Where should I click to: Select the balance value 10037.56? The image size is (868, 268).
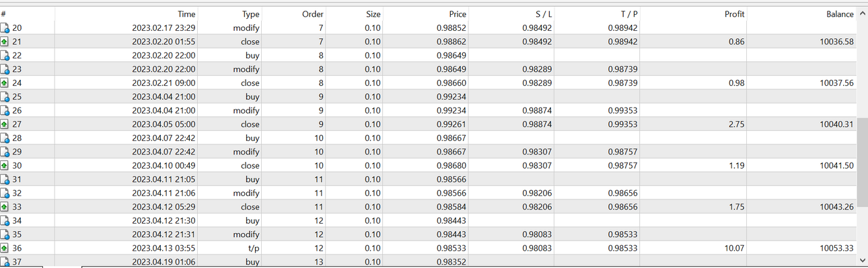pyautogui.click(x=836, y=83)
